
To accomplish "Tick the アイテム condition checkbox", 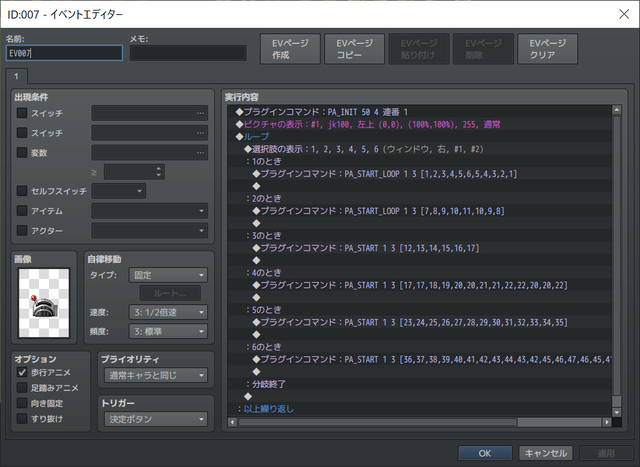I will pos(22,211).
